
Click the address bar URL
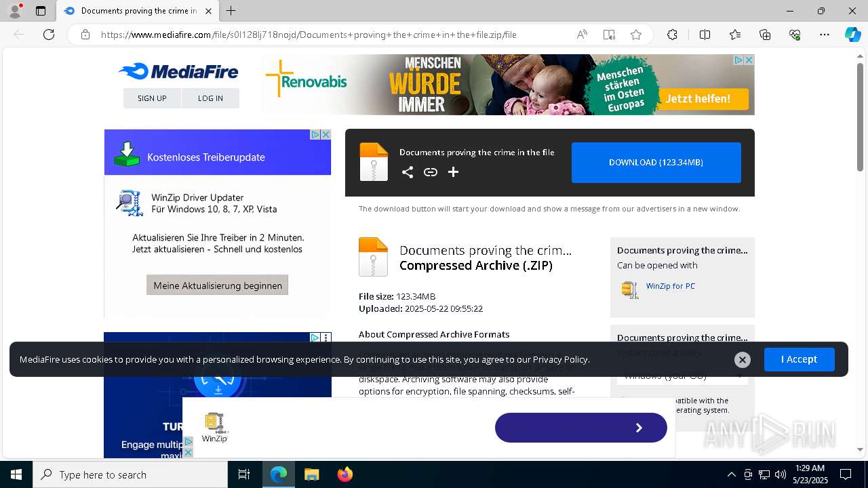click(x=309, y=35)
